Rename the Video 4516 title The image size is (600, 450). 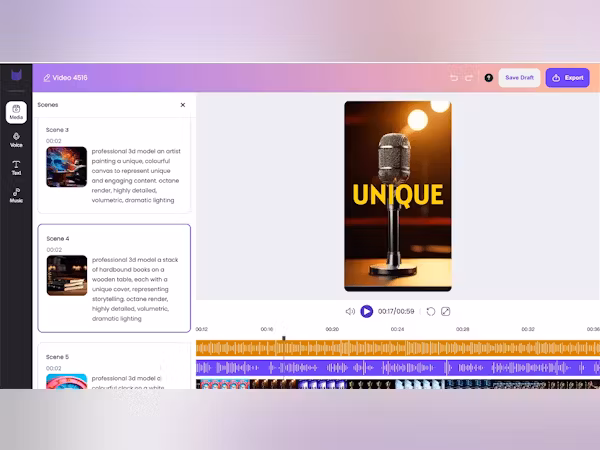[x=71, y=77]
